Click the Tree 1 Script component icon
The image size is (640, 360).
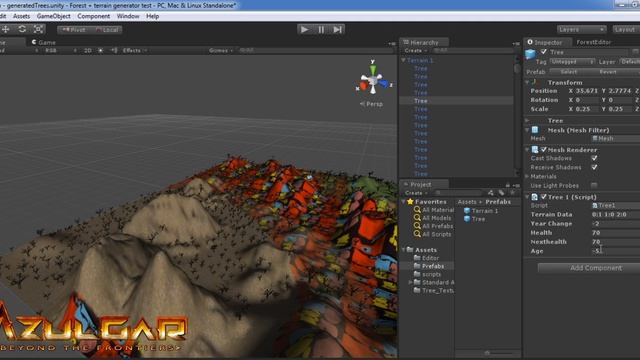pos(535,197)
